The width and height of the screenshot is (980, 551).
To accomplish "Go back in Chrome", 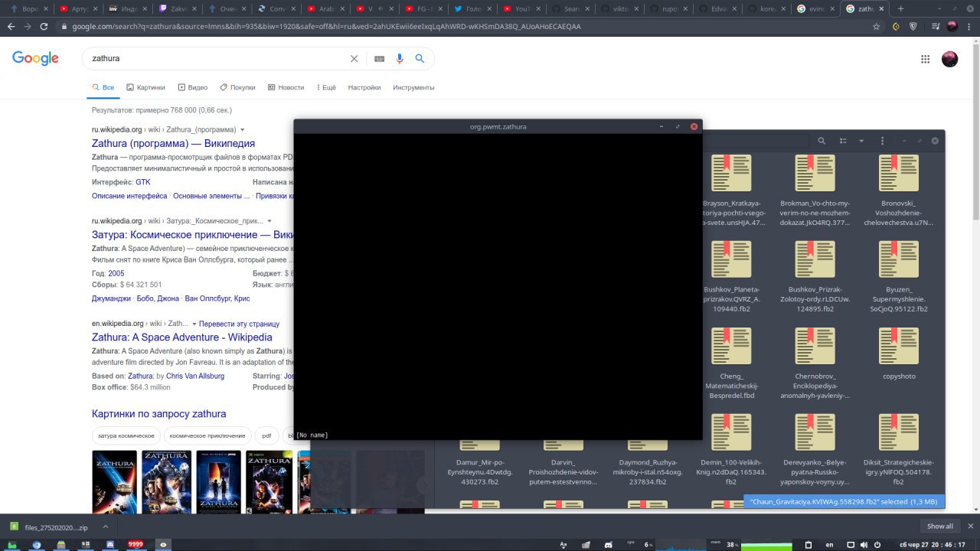I will 11,26.
